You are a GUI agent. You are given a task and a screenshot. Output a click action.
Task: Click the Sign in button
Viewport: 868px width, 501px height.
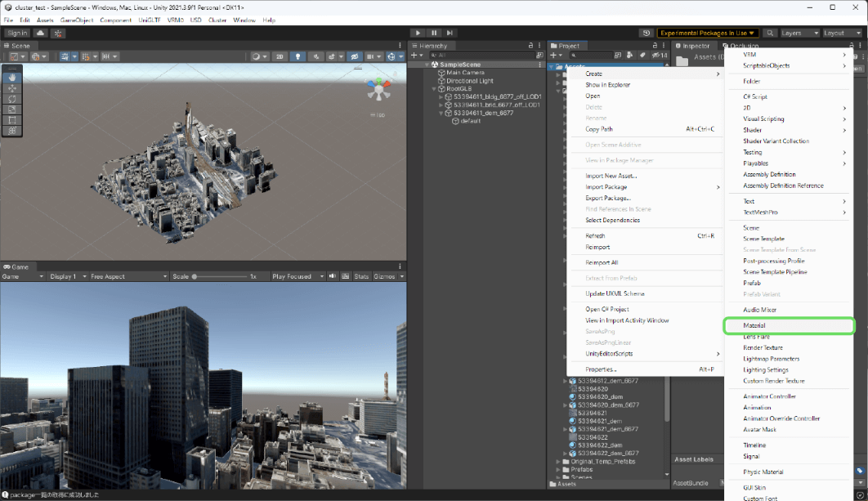coord(16,33)
